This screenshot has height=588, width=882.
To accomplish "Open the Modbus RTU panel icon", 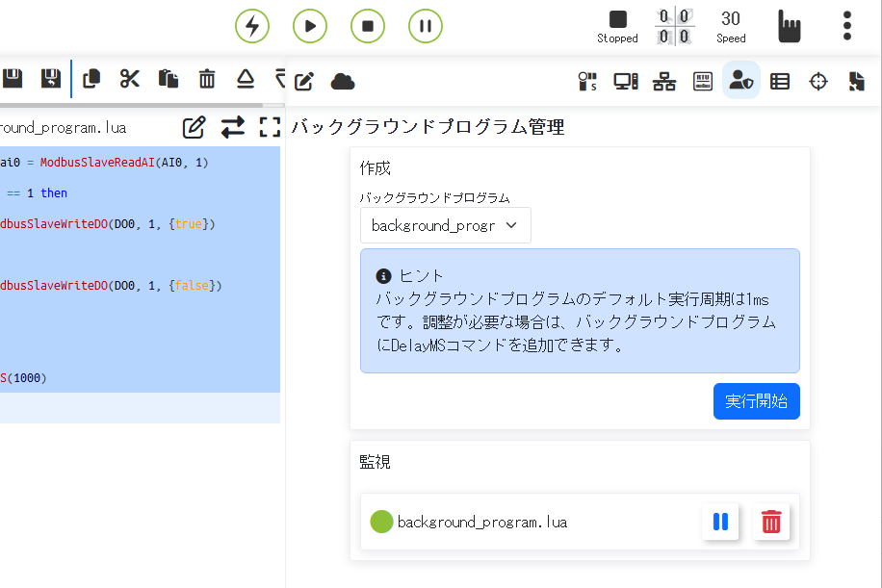I will point(703,82).
